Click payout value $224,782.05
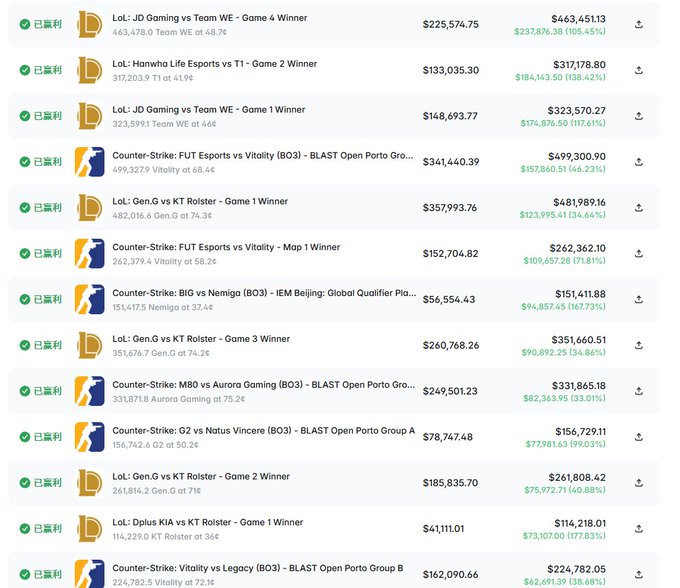The image size is (680, 588). pos(576,569)
